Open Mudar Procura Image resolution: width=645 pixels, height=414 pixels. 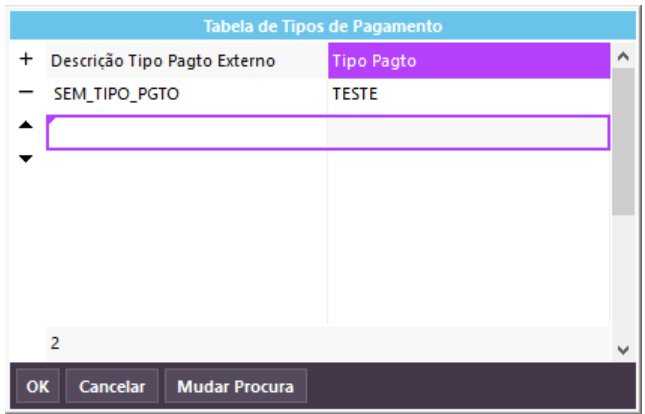[x=236, y=386]
